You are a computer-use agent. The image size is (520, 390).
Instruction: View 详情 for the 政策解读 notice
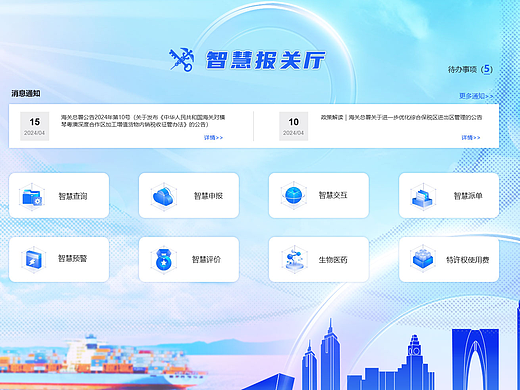pos(471,137)
